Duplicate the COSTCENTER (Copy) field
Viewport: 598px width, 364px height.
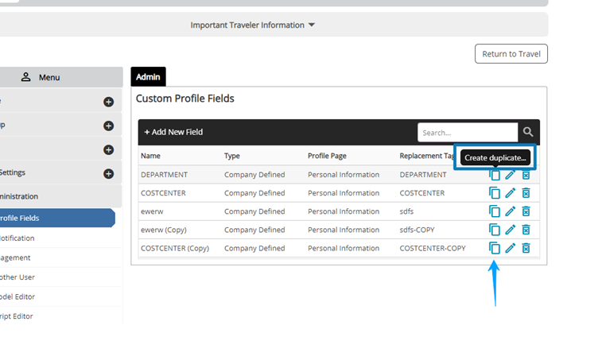[x=495, y=248]
